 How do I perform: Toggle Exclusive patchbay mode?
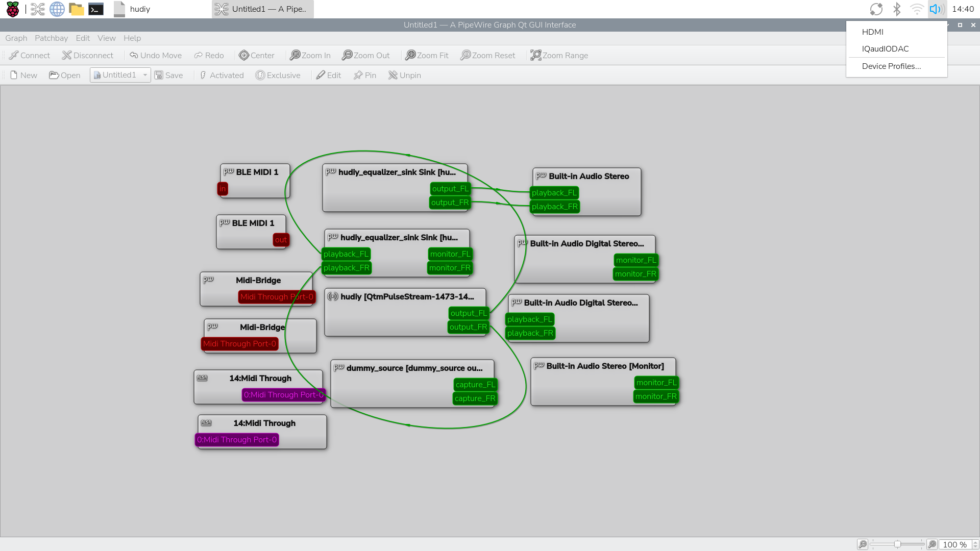coord(278,75)
